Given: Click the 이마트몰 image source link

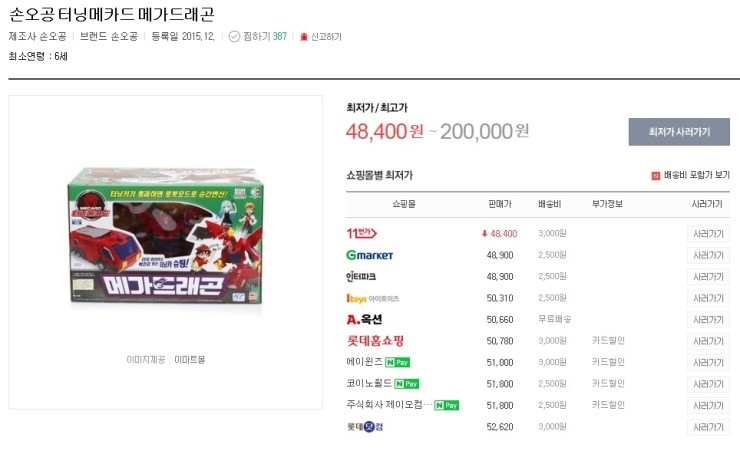Looking at the screenshot, I should click(190, 360).
